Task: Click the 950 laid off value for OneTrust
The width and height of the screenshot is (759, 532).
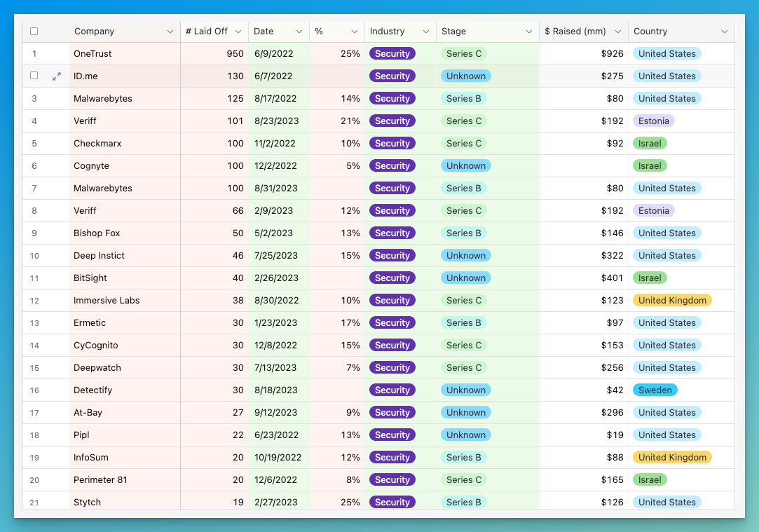Action: coord(235,54)
